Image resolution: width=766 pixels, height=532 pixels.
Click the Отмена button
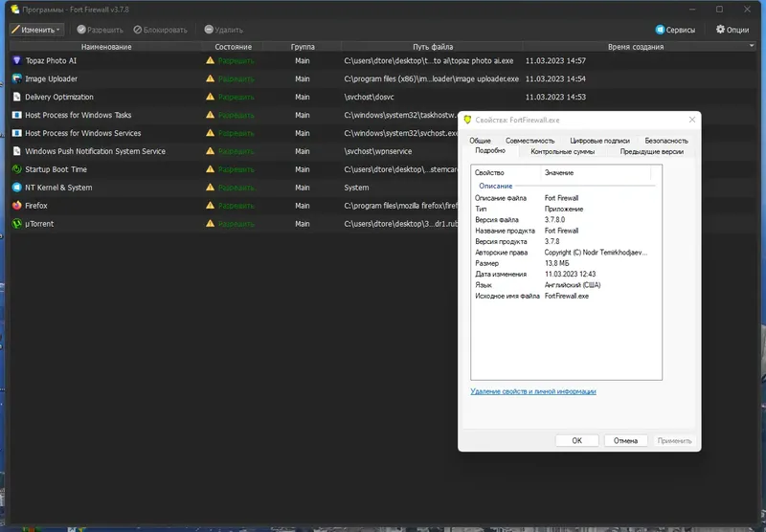click(625, 440)
